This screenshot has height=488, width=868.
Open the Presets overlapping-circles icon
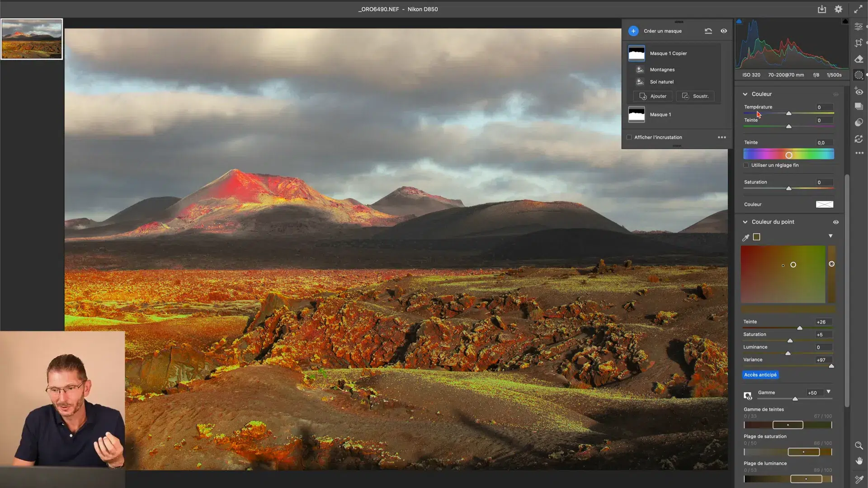[x=859, y=122]
